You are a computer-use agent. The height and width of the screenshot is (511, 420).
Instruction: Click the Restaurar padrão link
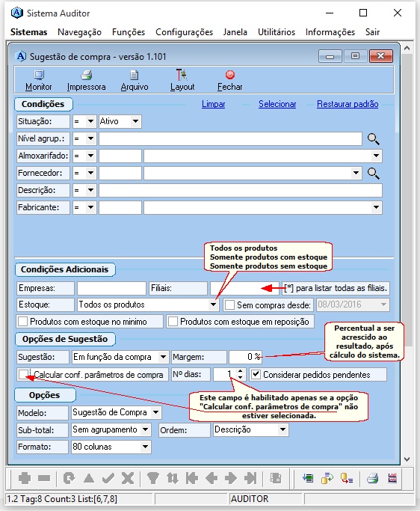348,104
